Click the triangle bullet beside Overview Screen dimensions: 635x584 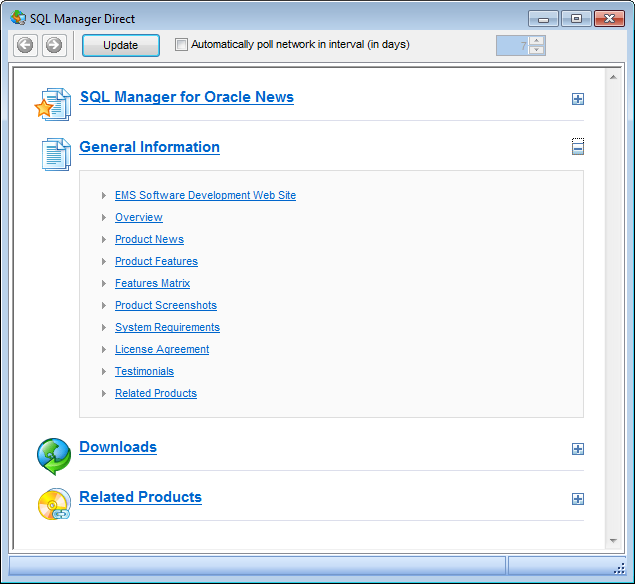click(104, 217)
